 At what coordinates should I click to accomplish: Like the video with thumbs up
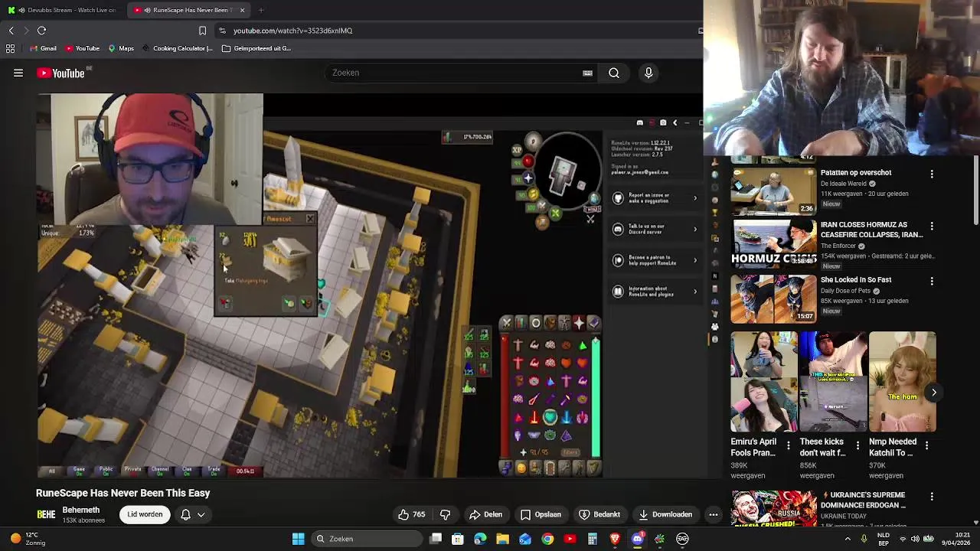411,514
